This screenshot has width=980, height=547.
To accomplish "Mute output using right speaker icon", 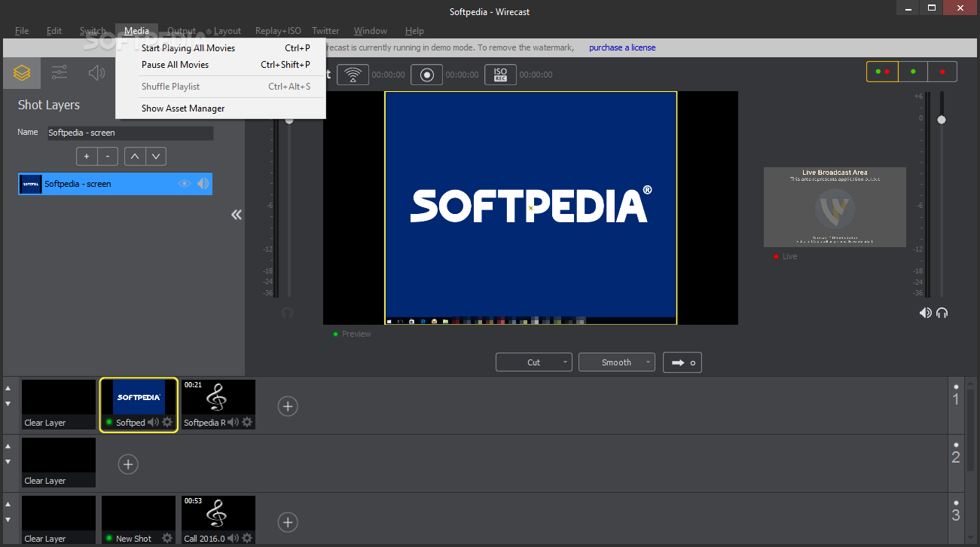I will coord(925,313).
